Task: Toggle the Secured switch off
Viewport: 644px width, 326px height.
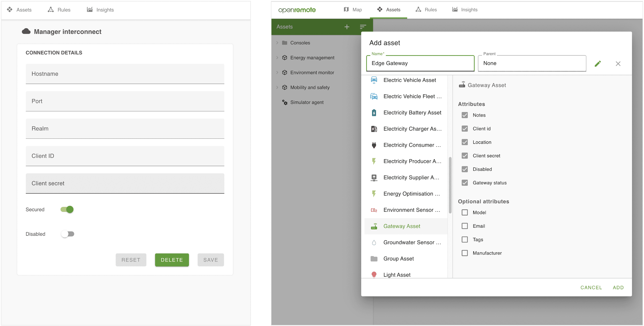Action: 67,209
